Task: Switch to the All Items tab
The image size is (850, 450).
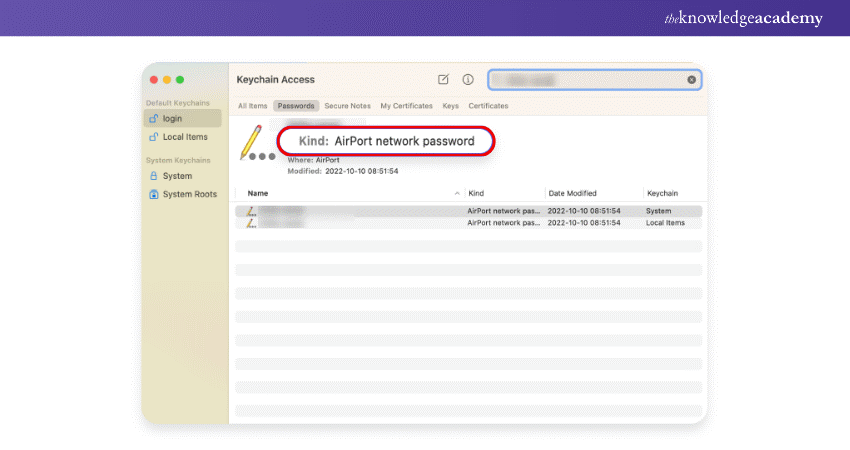Action: click(x=252, y=106)
